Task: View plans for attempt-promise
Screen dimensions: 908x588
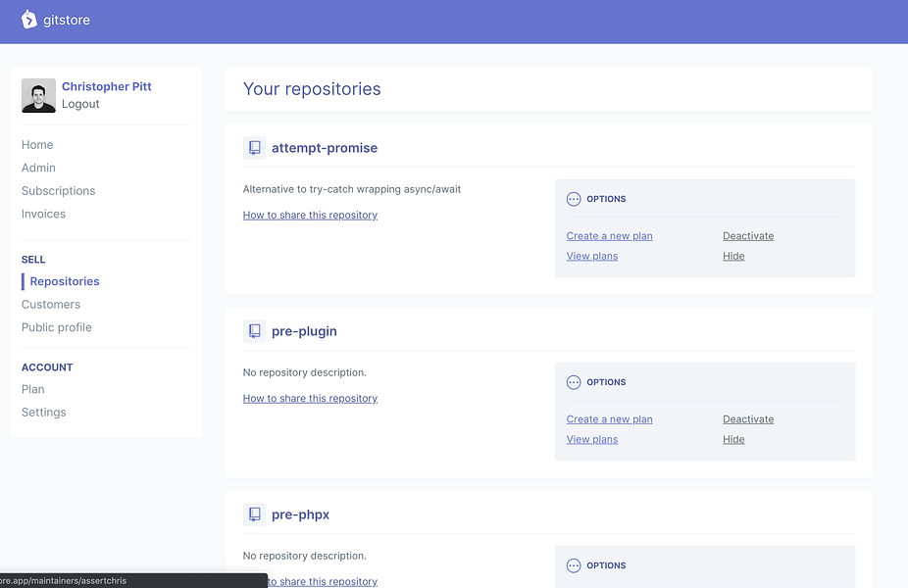Action: coord(592,256)
